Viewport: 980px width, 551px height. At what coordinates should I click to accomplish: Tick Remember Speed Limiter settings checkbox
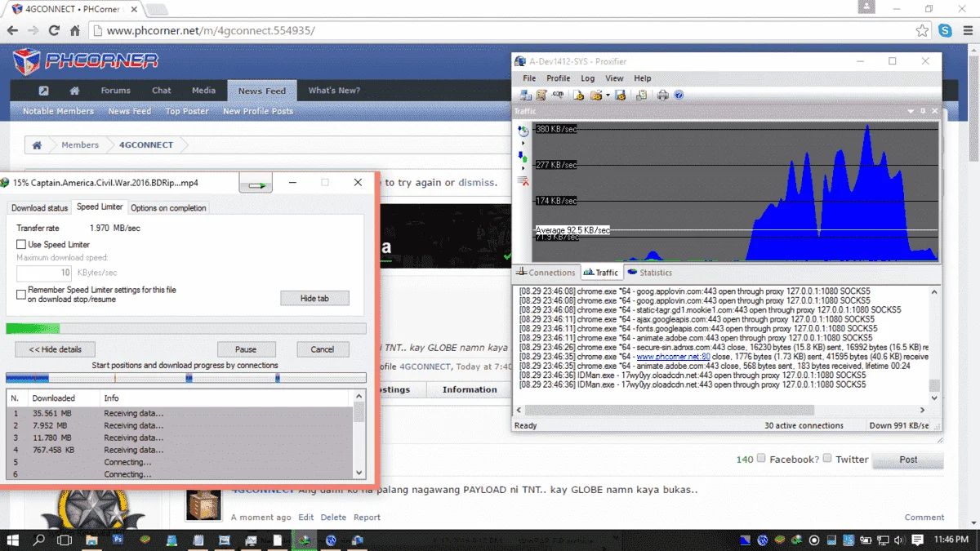click(x=22, y=295)
